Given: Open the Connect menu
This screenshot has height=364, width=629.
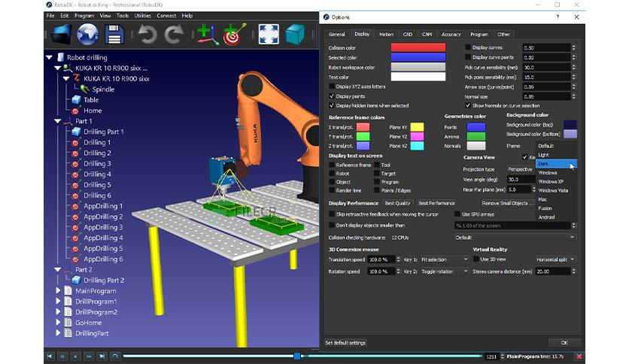Looking at the screenshot, I should 166,16.
